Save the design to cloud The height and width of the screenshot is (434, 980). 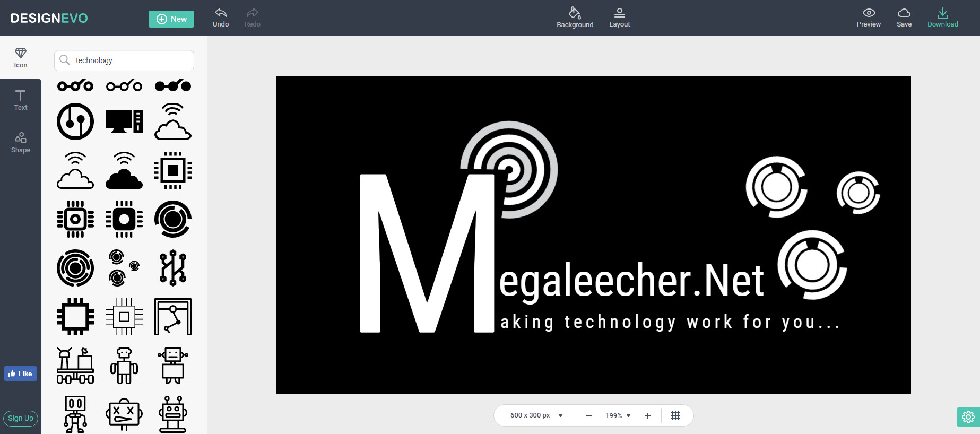click(904, 18)
